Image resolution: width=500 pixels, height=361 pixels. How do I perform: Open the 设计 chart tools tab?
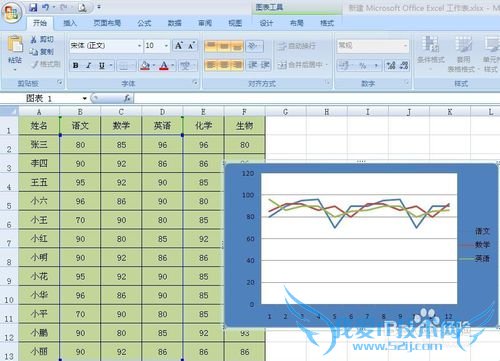266,23
